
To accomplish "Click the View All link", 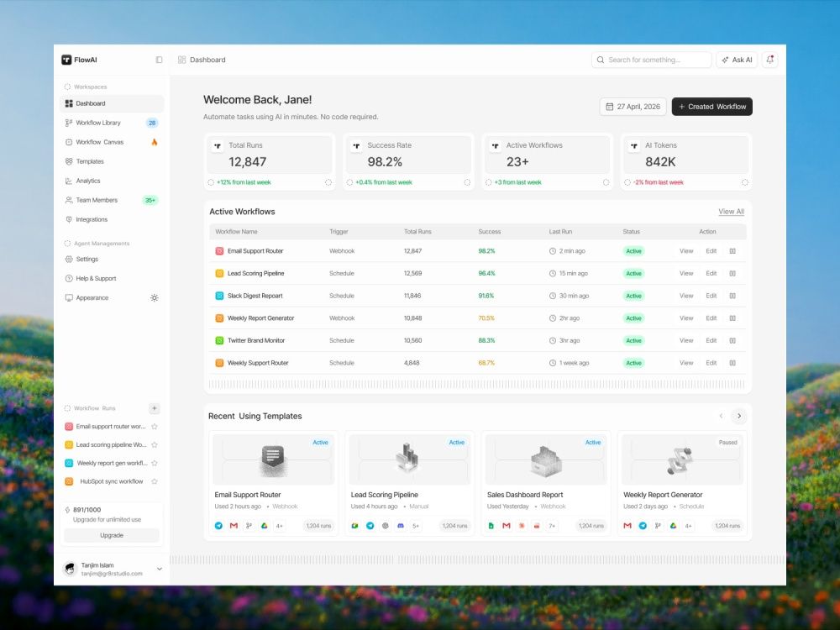I will tap(732, 212).
